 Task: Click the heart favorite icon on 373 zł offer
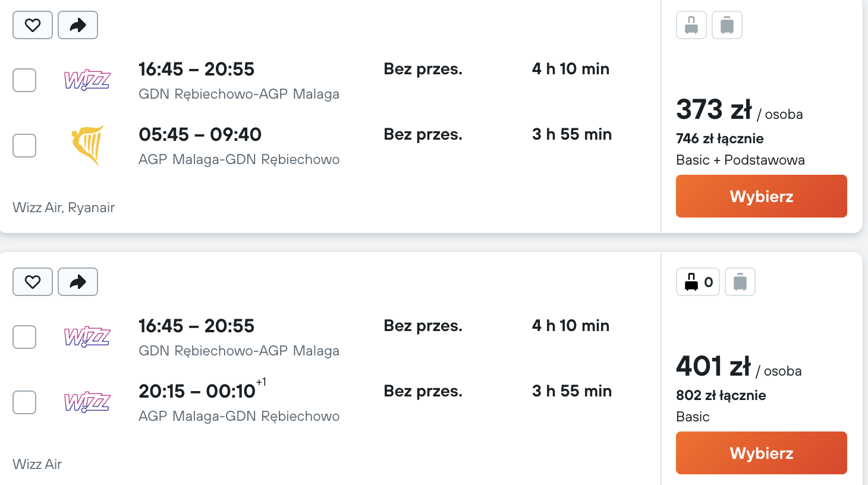pyautogui.click(x=33, y=25)
